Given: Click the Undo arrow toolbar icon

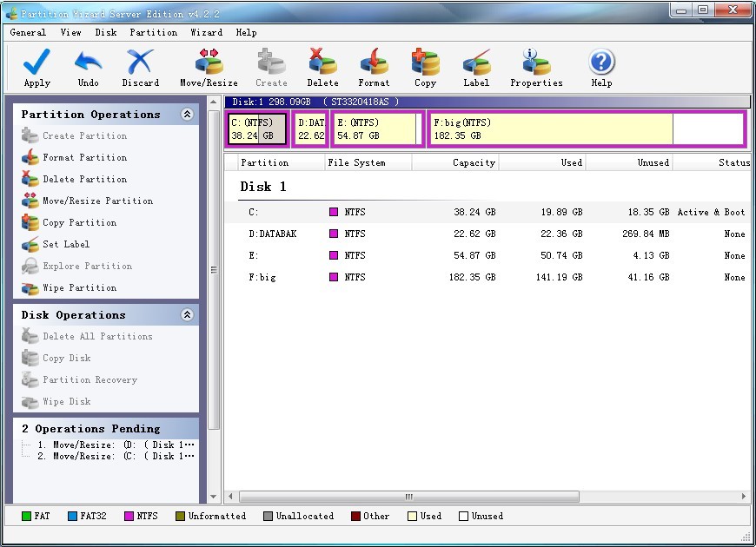Looking at the screenshot, I should click(89, 62).
